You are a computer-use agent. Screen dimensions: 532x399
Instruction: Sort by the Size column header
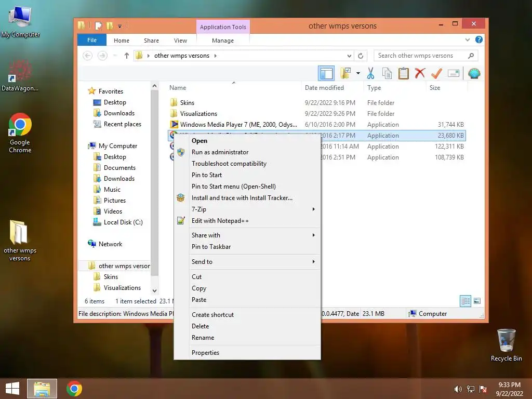click(447, 87)
